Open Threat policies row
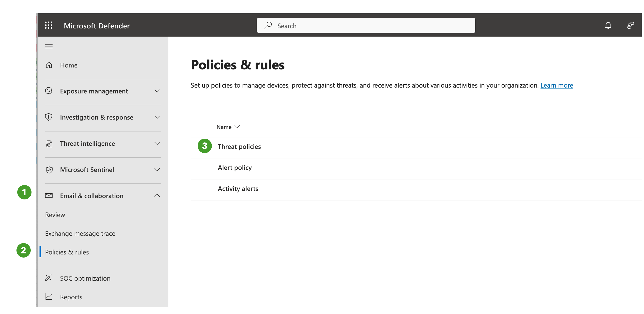Viewport: 644px width, 314px height. point(239,146)
